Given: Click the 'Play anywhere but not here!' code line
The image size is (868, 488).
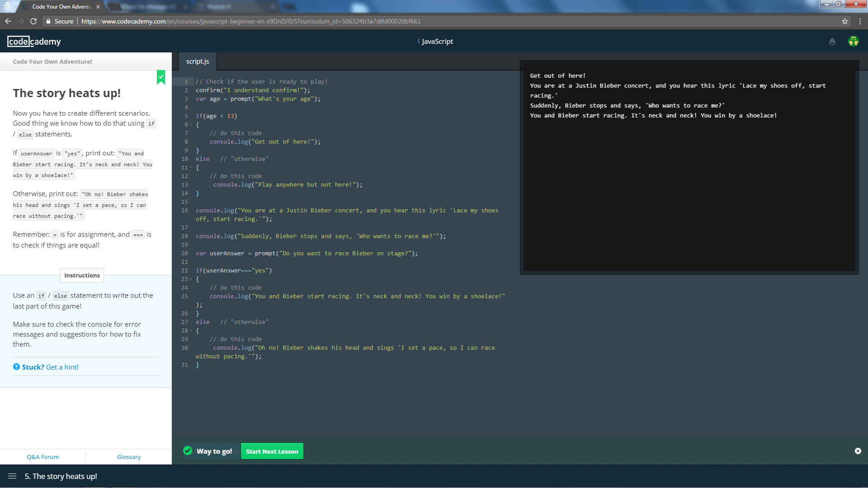Looking at the screenshot, I should (x=288, y=185).
